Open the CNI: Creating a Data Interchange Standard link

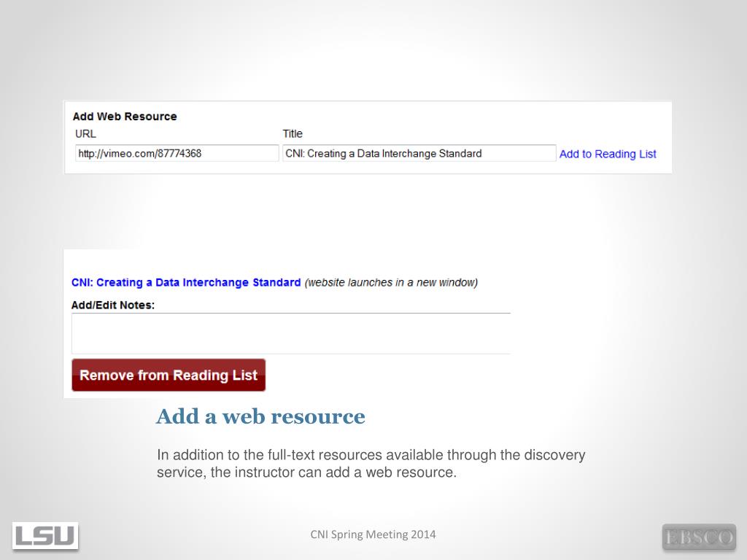point(186,282)
